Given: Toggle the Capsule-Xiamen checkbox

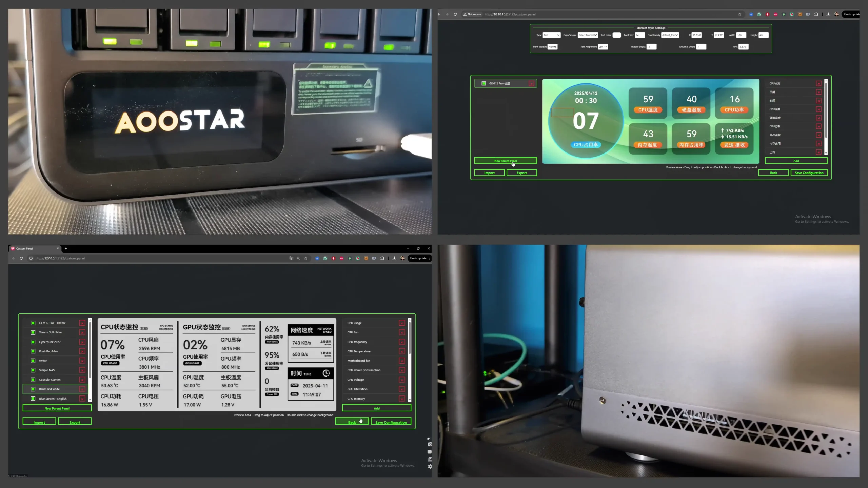Looking at the screenshot, I should [x=33, y=380].
